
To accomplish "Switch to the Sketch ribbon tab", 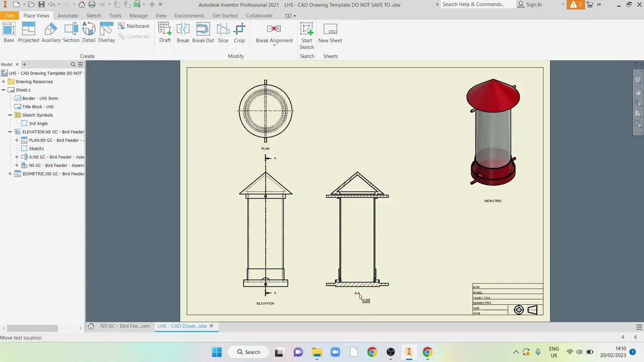I will (x=94, y=16).
